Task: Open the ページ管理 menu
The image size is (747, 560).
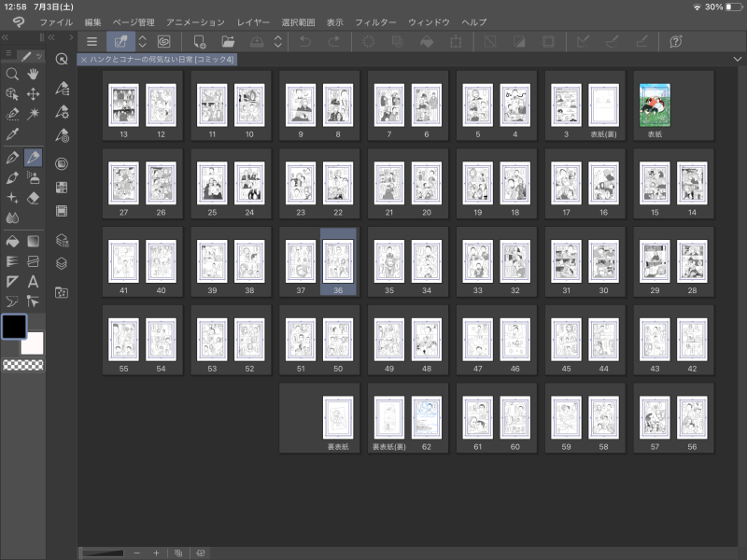Action: 134,22
